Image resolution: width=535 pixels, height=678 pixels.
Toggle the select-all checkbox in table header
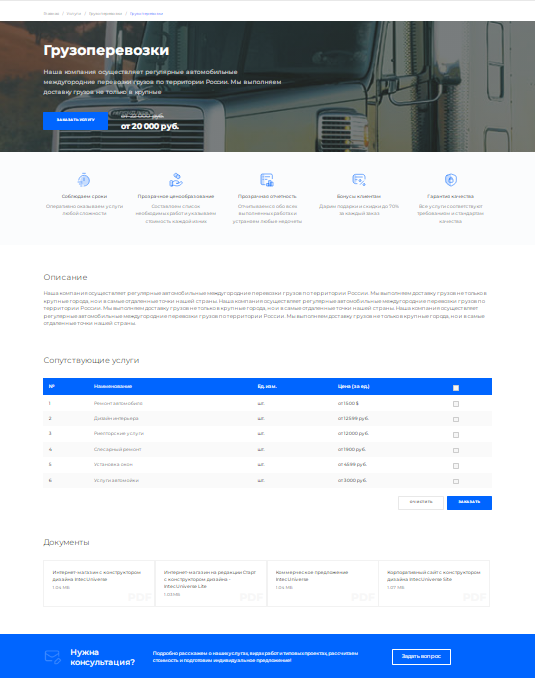[456, 388]
